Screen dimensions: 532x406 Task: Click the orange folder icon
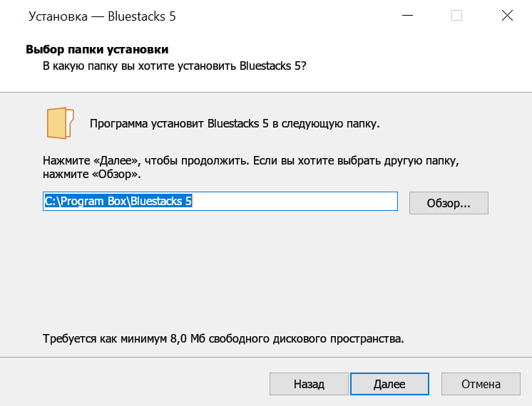click(60, 123)
